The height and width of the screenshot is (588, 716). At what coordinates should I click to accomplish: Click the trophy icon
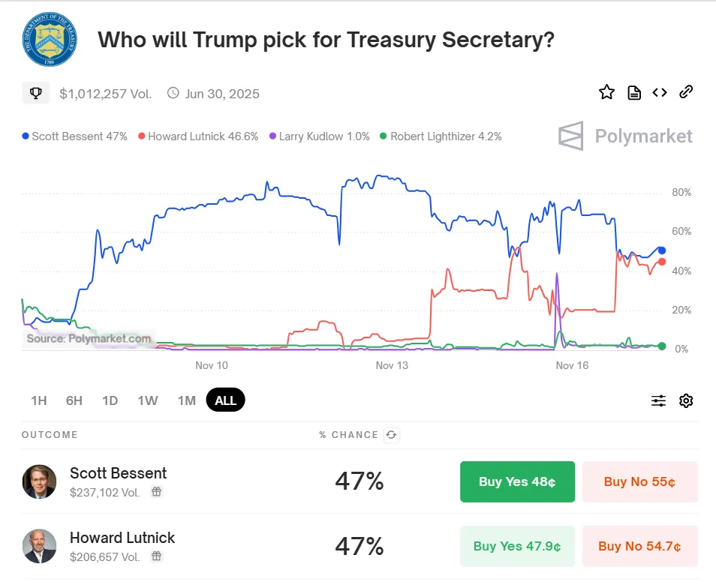[x=35, y=93]
